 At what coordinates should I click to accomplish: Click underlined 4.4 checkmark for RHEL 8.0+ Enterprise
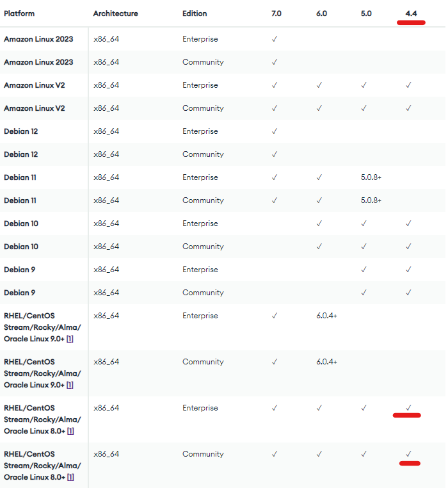408,408
